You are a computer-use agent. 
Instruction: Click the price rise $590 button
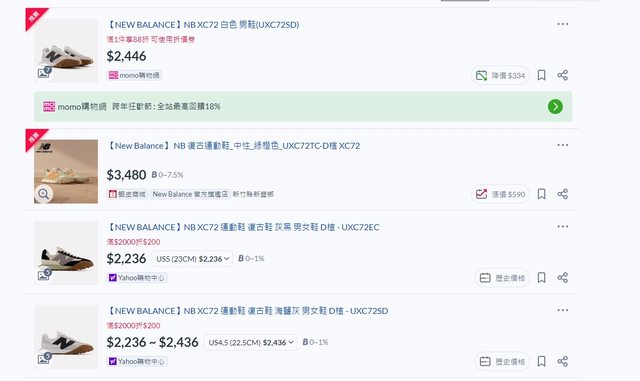click(500, 194)
